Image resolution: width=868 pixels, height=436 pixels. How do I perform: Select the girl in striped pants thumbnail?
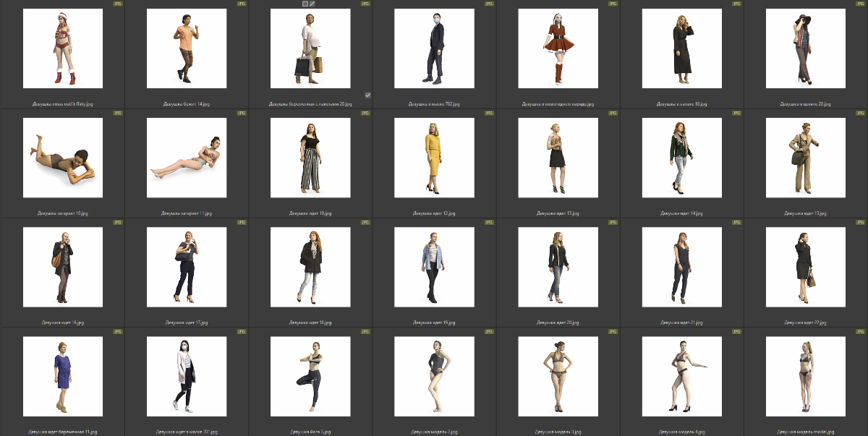(x=310, y=158)
